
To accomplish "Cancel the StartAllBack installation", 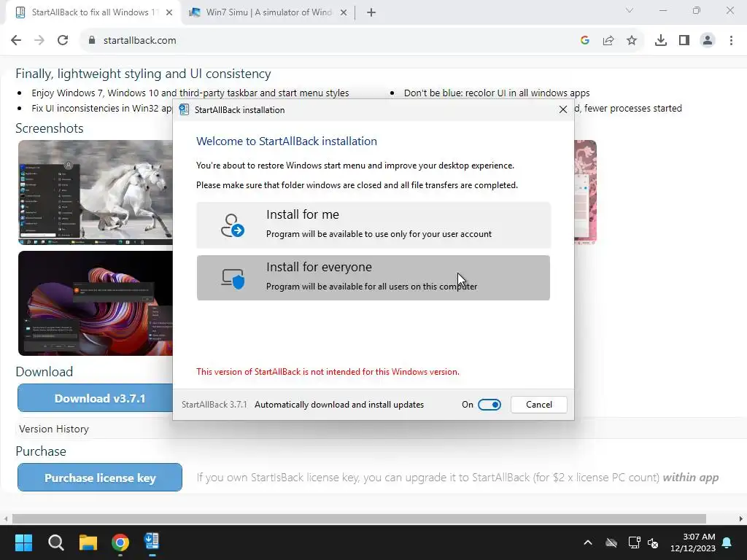I will (539, 404).
